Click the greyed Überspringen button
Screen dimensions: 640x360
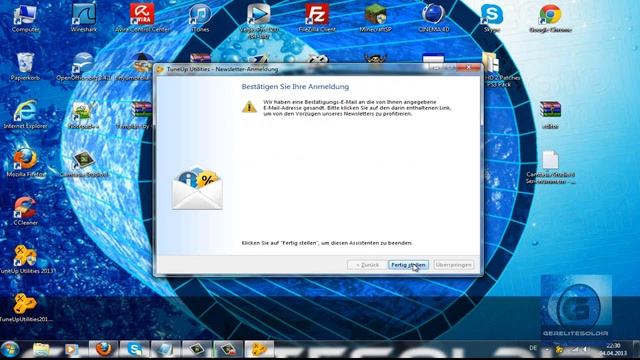pyautogui.click(x=453, y=265)
